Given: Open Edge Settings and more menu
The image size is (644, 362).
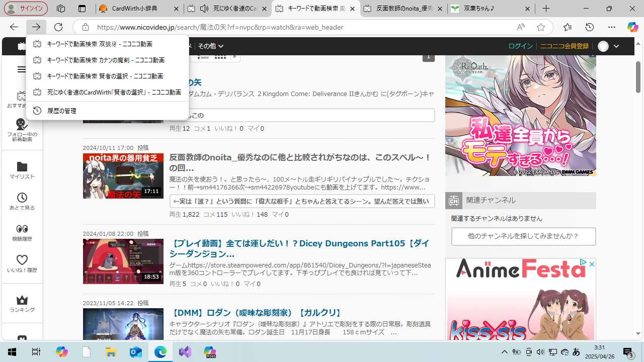Looking at the screenshot, I should tap(611, 27).
